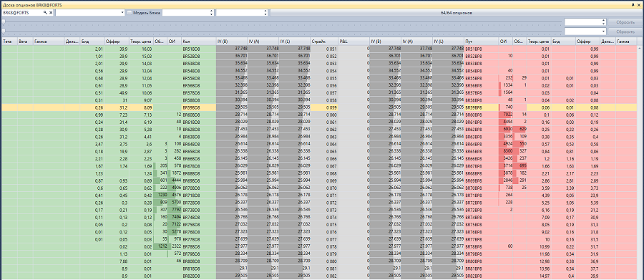Click the call volume value 1230
The image size is (644, 280).
(x=163, y=195)
